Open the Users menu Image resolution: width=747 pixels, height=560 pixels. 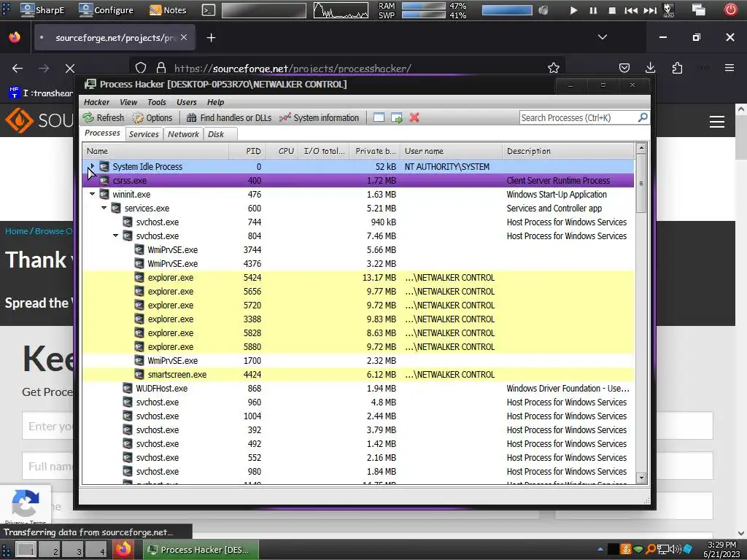pyautogui.click(x=186, y=102)
